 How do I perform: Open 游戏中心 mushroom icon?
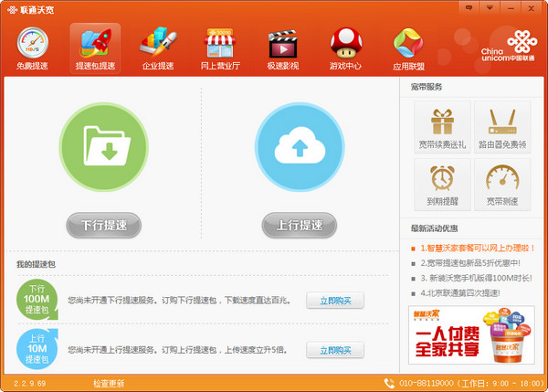point(345,48)
